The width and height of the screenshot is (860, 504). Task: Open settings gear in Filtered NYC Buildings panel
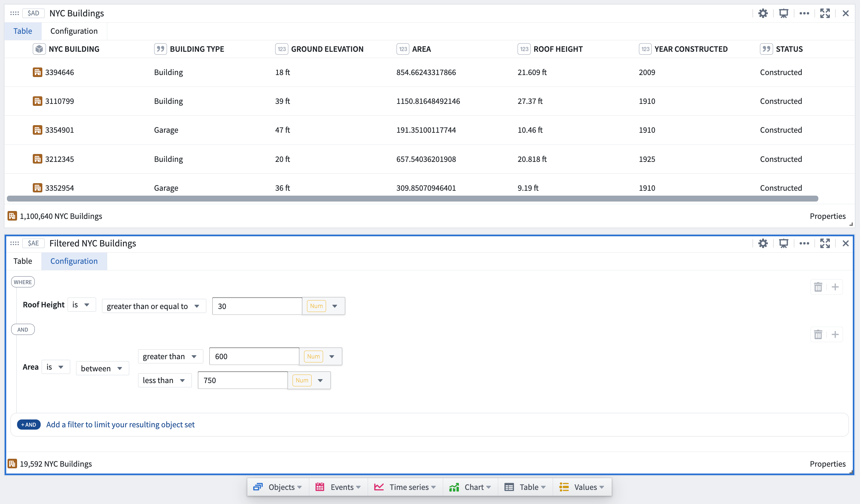763,243
